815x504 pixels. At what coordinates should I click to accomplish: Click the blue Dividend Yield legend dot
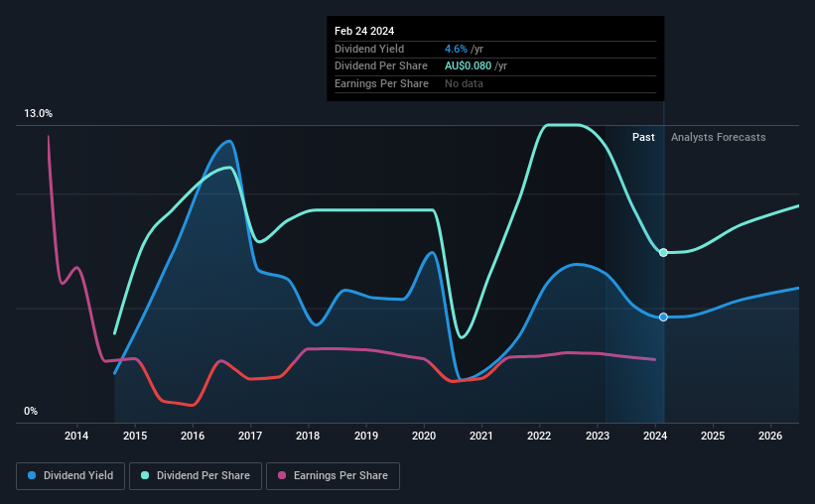32,475
